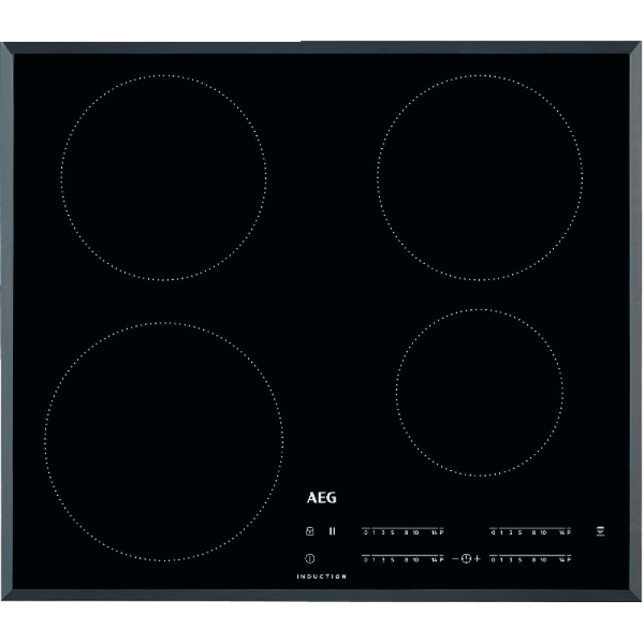Image resolution: width=644 pixels, height=644 pixels.
Task: Select the large front-left cooking zone
Action: tap(163, 441)
